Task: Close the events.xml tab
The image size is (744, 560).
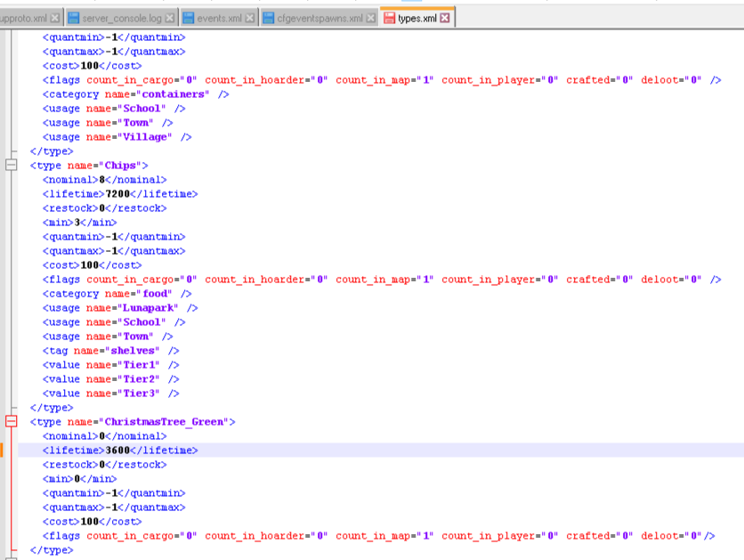Action: coord(249,18)
